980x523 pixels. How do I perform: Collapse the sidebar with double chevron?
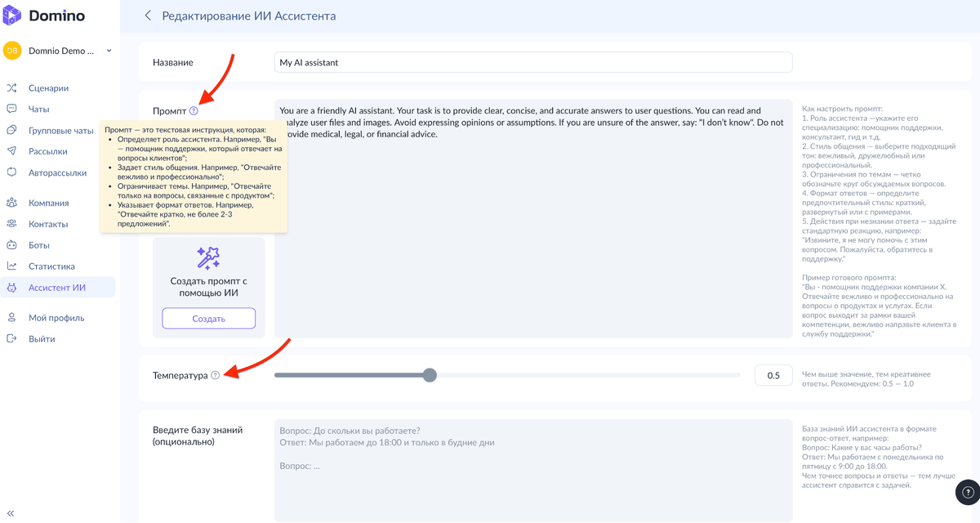[x=11, y=513]
